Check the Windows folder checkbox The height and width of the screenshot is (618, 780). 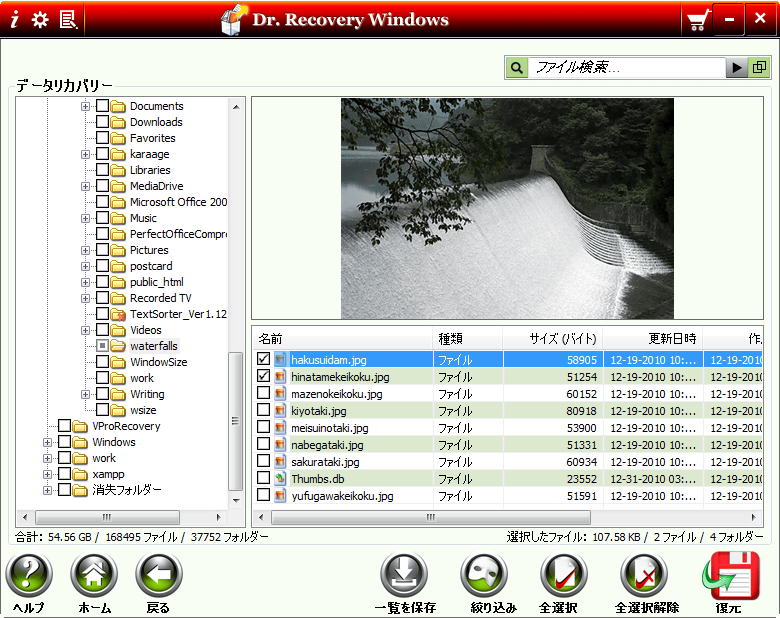coord(65,441)
